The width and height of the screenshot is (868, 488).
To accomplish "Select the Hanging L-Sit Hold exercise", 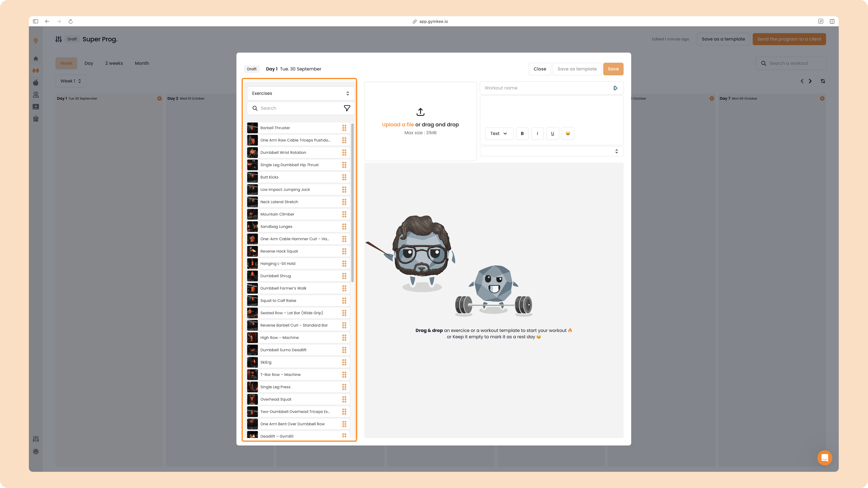I will 298,264.
